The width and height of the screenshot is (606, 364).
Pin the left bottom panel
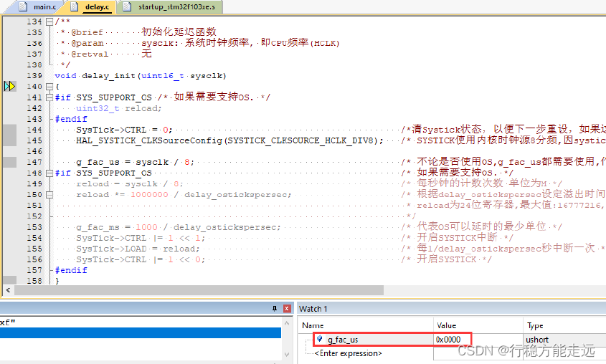pyautogui.click(x=275, y=308)
